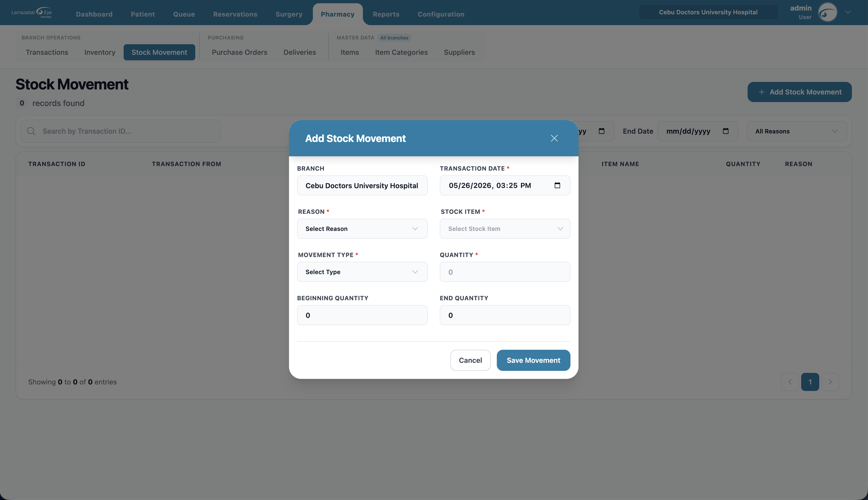Click the 'records found' count text
Viewport: 868px width, 500px height.
click(x=58, y=103)
